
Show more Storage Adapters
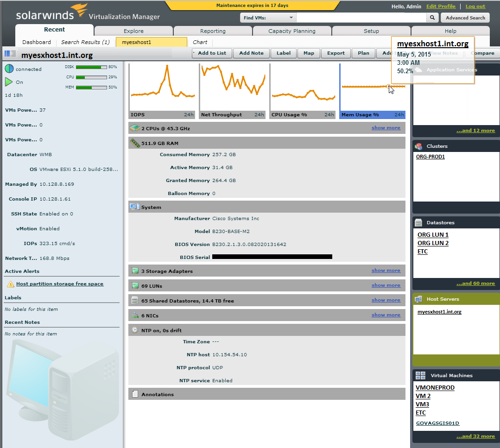(x=386, y=271)
